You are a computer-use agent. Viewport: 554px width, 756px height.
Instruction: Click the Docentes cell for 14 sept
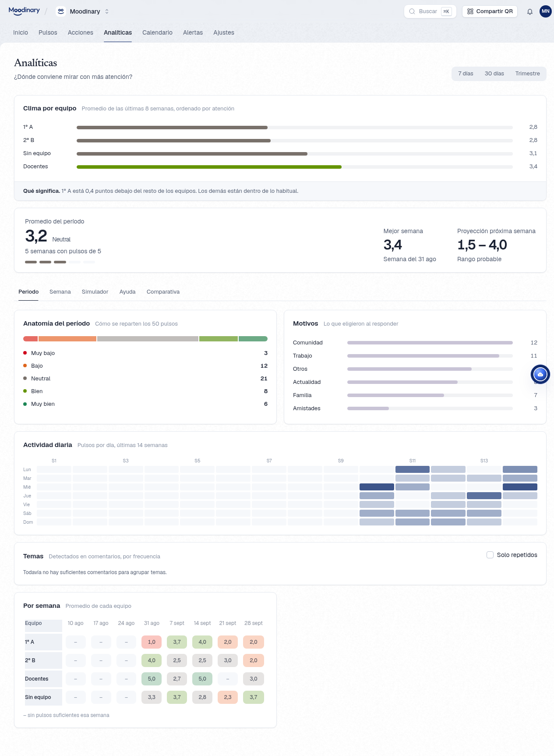202,679
